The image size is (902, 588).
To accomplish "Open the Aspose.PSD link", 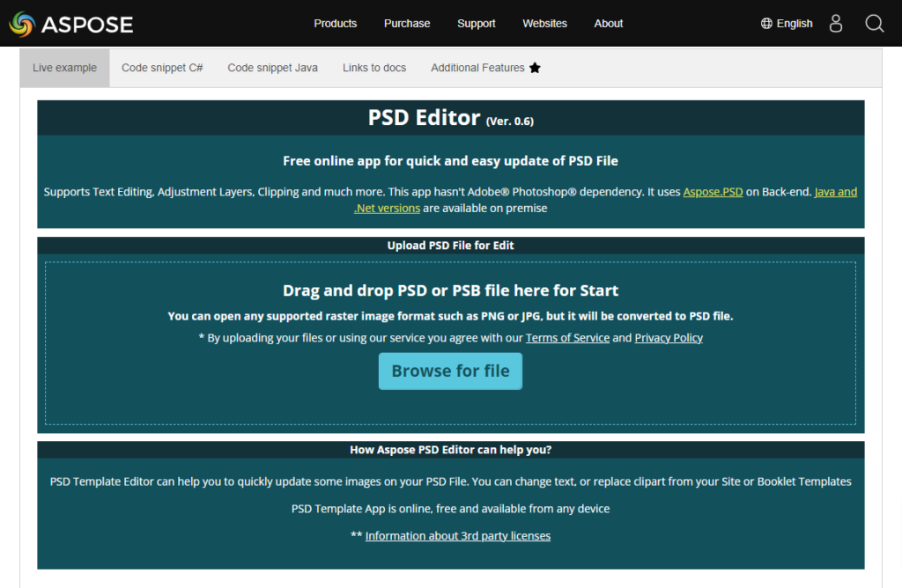I will [713, 191].
